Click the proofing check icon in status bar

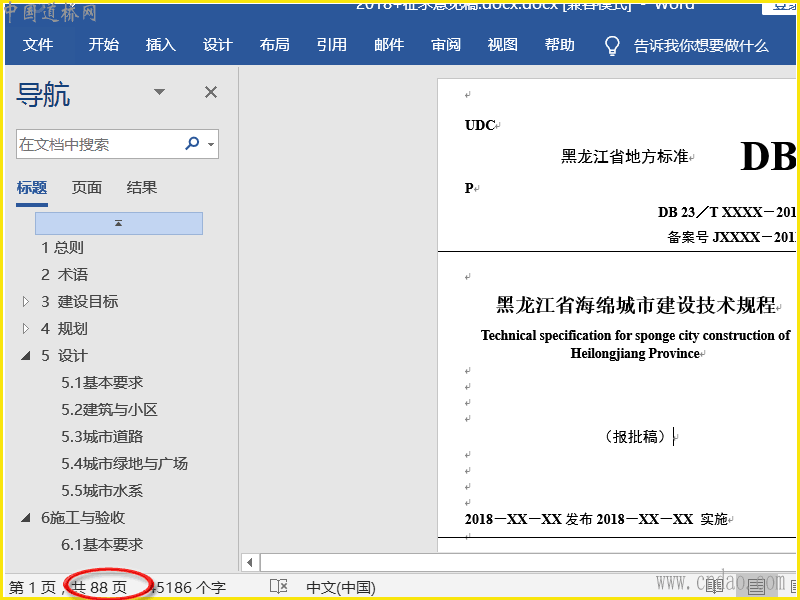pos(279,587)
